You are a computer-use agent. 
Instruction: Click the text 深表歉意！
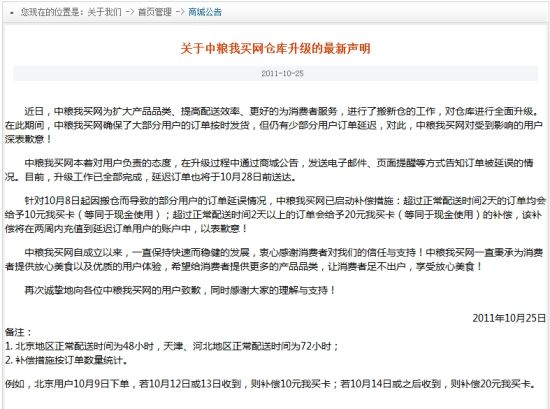click(28, 139)
